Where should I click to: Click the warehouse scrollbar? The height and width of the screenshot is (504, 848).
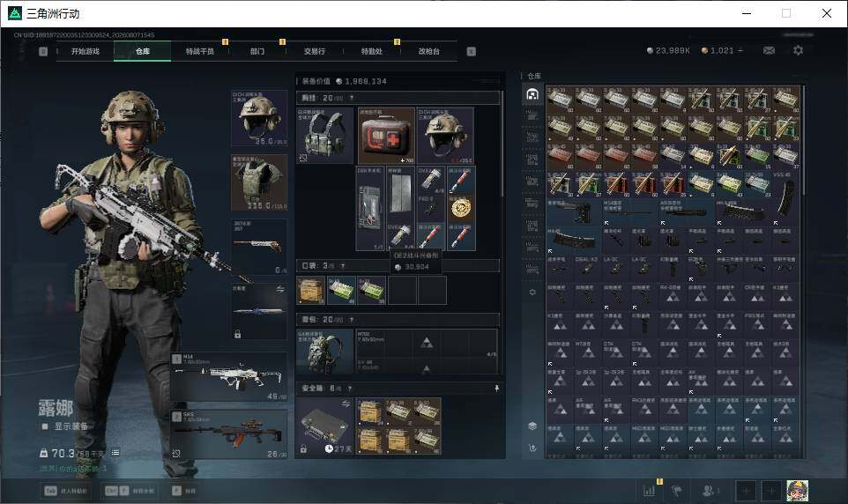803,141
